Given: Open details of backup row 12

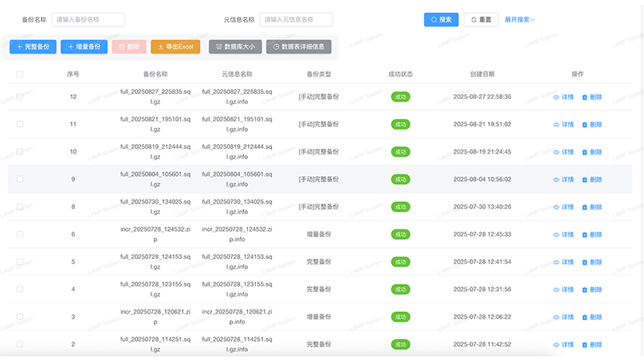Looking at the screenshot, I should 563,97.
